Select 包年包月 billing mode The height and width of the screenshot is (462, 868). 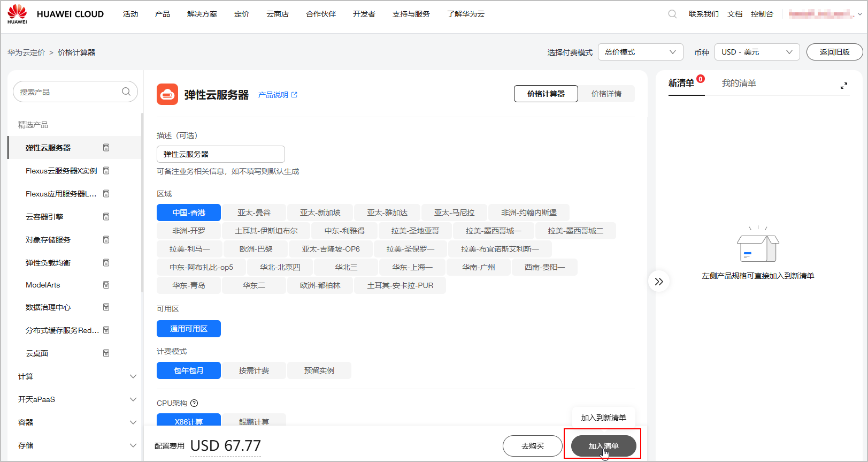point(189,370)
